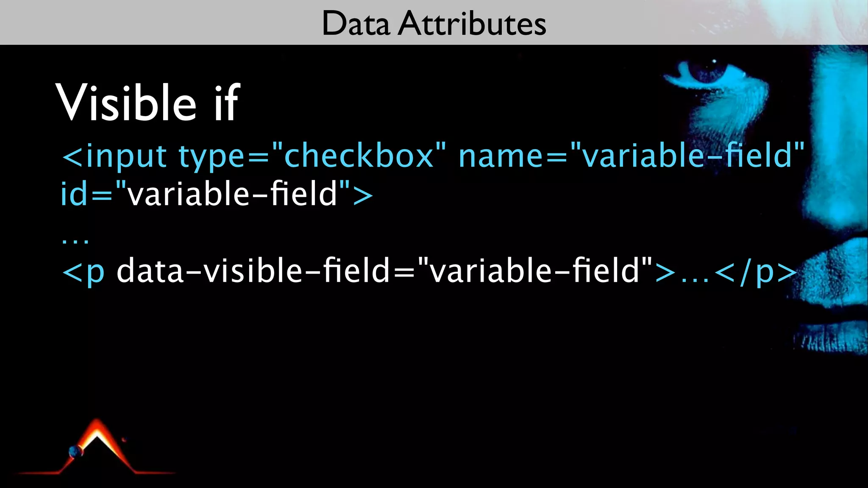Click white "variable-field" value after id=
868x488 pixels.
232,194
